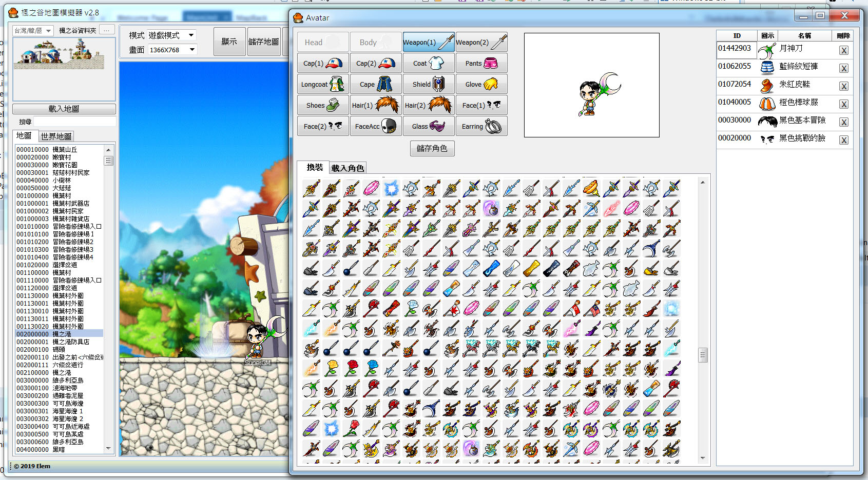The height and width of the screenshot is (480, 868).
Task: Open the Coat equipment category
Action: tap(429, 63)
